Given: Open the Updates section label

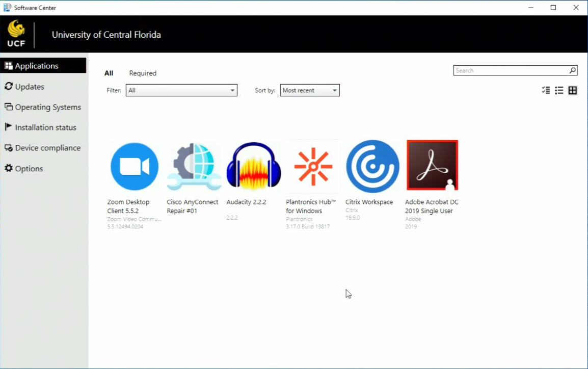Looking at the screenshot, I should 30,87.
